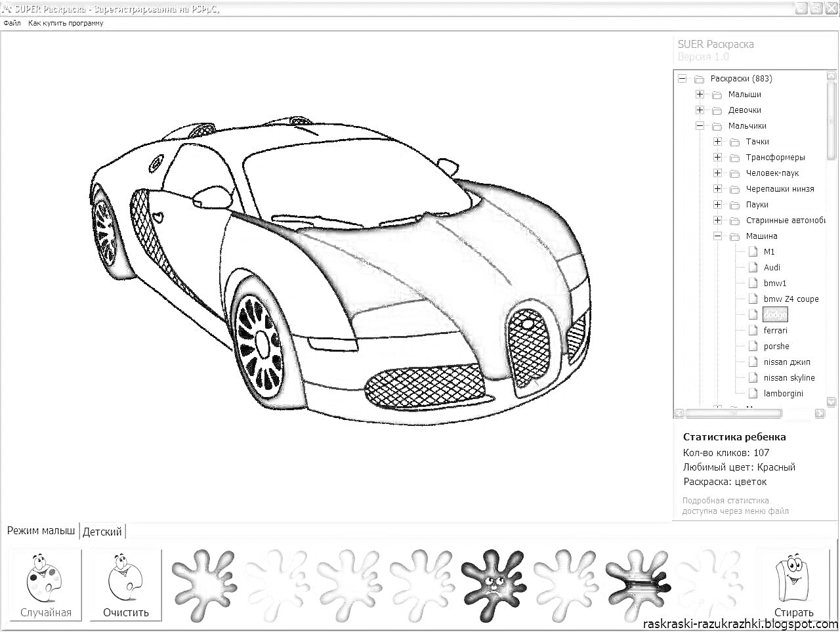This screenshot has height=632, width=840.
Task: Click the tree vertical scrollbar down arrow
Action: tap(831, 403)
